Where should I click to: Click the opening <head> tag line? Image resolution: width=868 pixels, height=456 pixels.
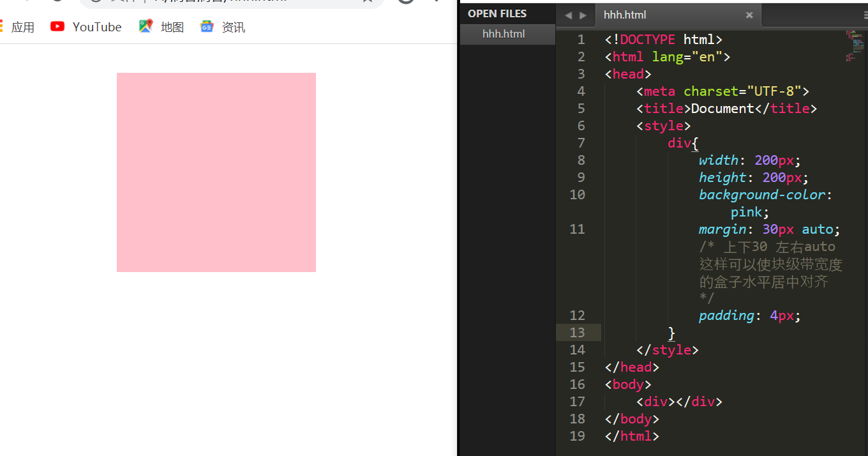[628, 74]
